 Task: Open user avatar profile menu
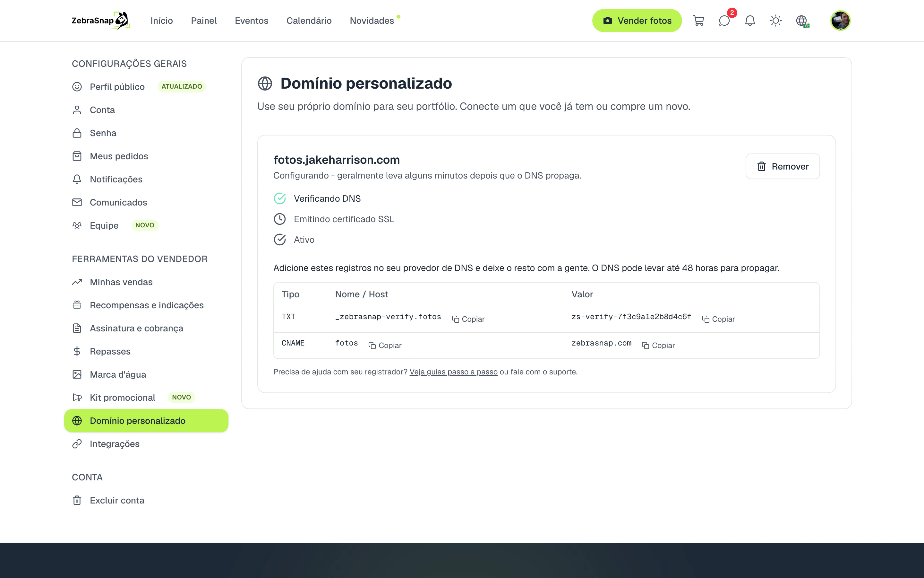tap(840, 21)
